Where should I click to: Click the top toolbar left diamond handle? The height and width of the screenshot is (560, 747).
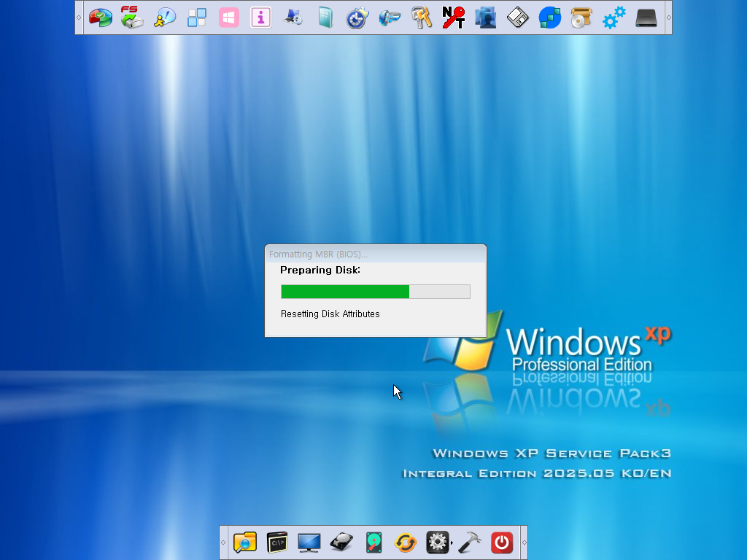click(79, 17)
